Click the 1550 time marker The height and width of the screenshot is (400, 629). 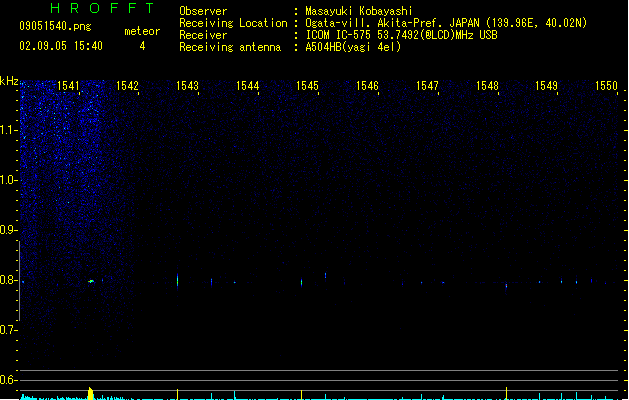point(606,86)
